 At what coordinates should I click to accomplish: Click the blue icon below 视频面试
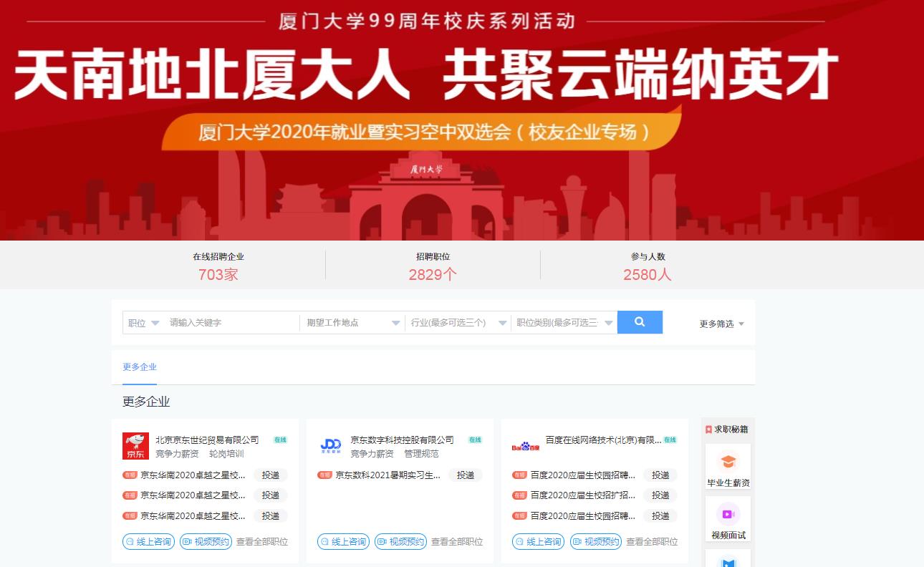point(728,561)
